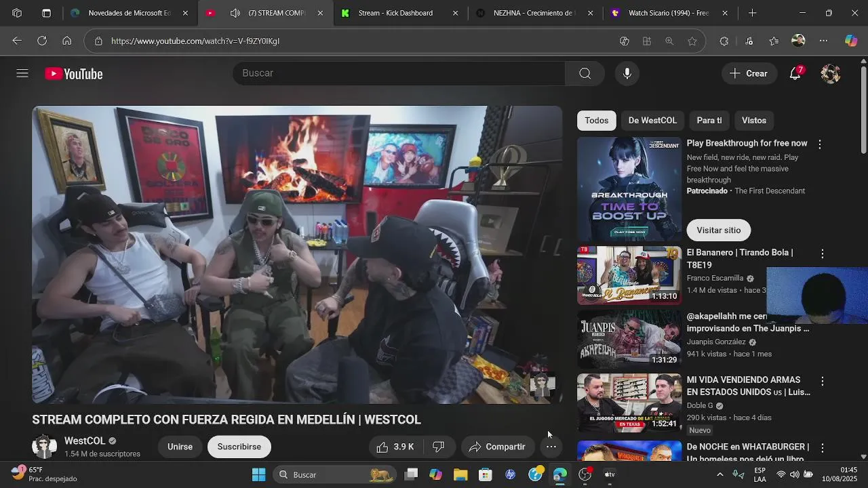This screenshot has width=868, height=488.
Task: Open File Explorer from taskbar
Action: pos(460,474)
